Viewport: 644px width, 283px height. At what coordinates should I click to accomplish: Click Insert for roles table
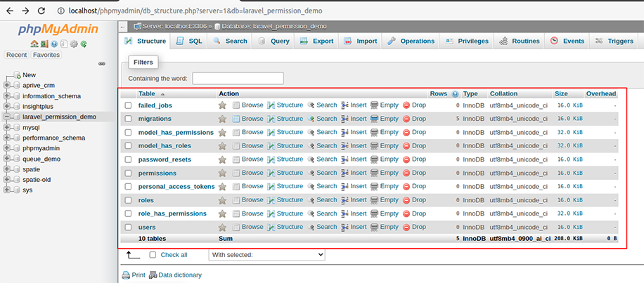click(354, 199)
